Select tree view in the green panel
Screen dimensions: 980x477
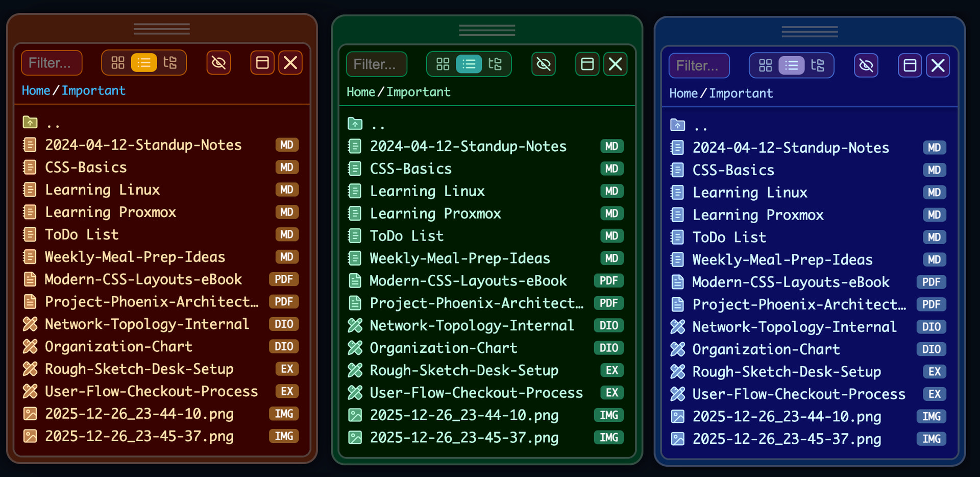[x=495, y=64]
